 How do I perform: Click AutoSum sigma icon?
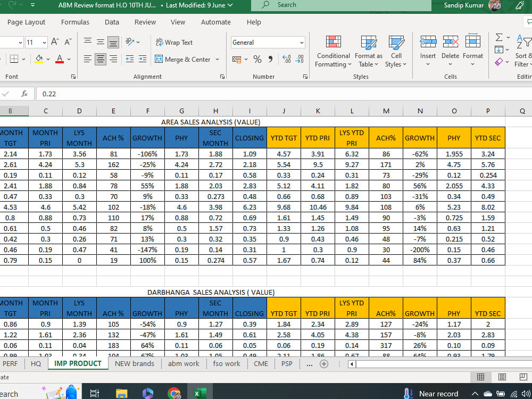click(x=499, y=37)
